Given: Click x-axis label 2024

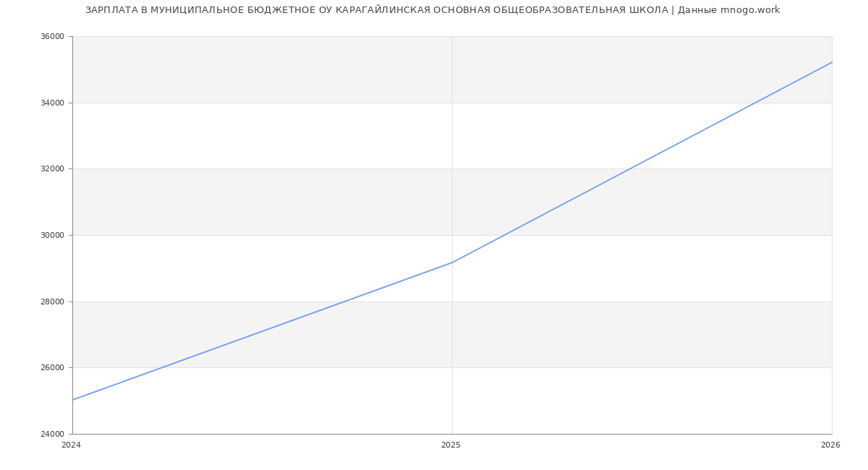Looking at the screenshot, I should pyautogui.click(x=71, y=445).
